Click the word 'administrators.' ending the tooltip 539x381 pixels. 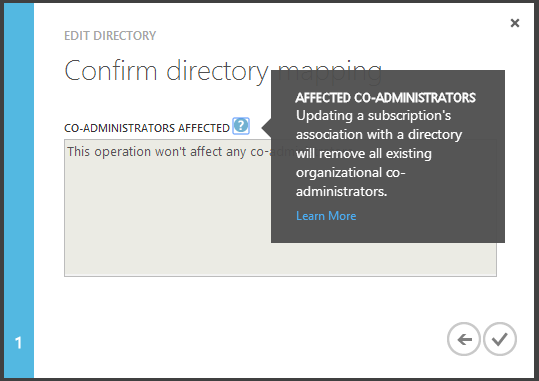coord(341,192)
